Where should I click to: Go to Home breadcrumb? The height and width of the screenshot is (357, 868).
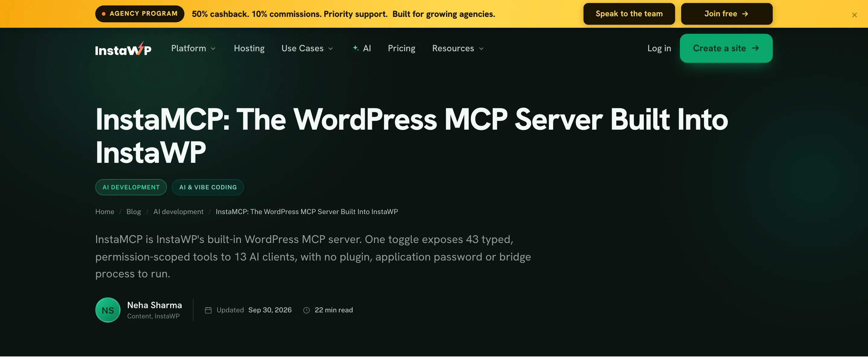[x=105, y=212]
